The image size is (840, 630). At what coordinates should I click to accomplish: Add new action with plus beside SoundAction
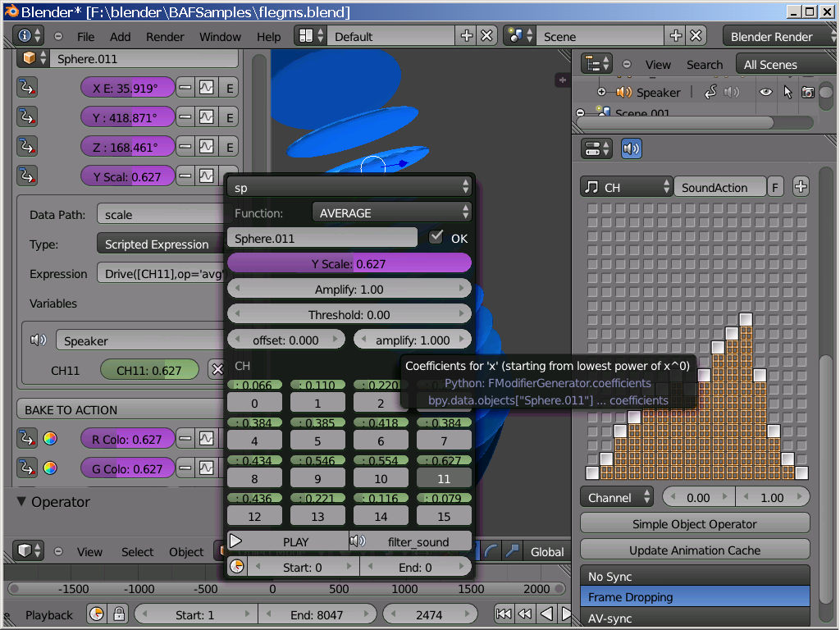point(801,186)
